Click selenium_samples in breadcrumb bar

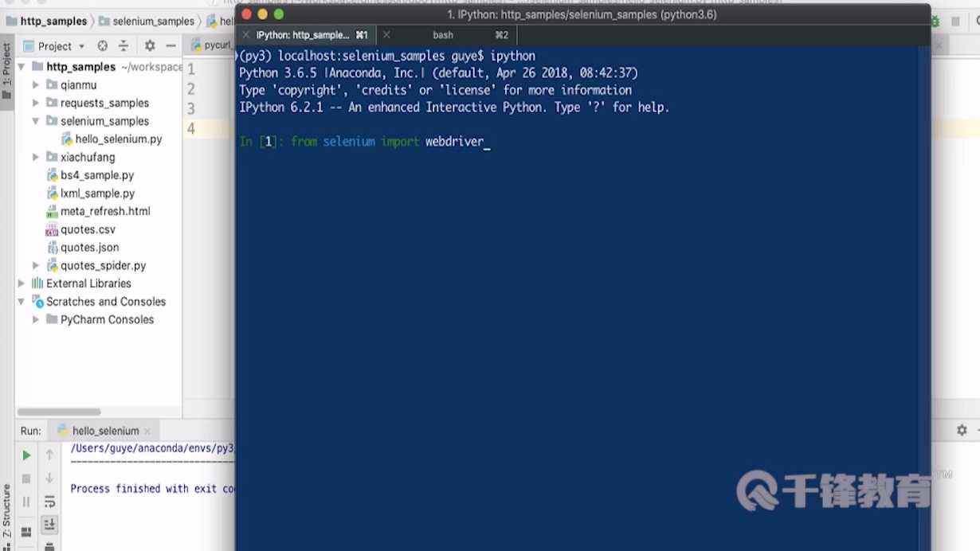(153, 21)
